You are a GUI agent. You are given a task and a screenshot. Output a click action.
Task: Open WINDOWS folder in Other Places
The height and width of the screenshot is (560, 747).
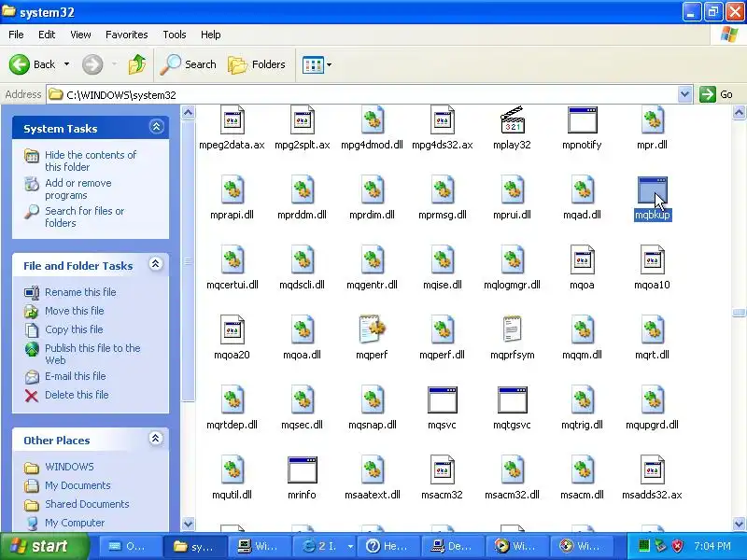tap(69, 466)
